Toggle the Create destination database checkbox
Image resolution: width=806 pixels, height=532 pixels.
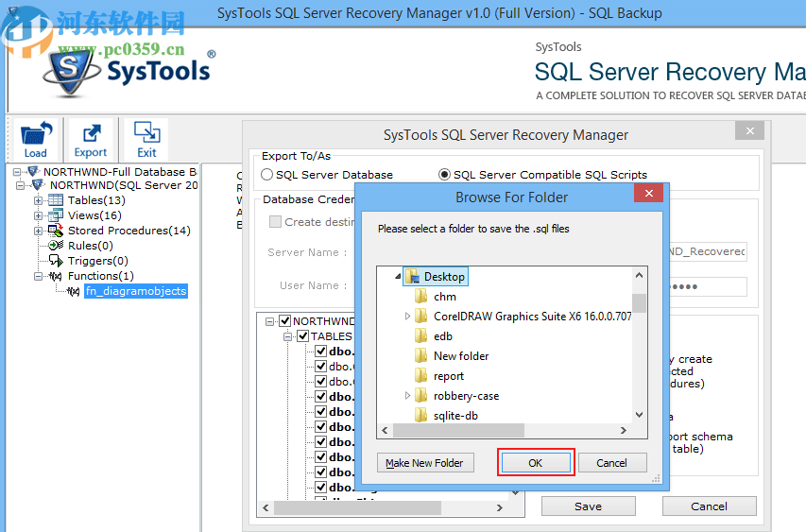coord(276,221)
